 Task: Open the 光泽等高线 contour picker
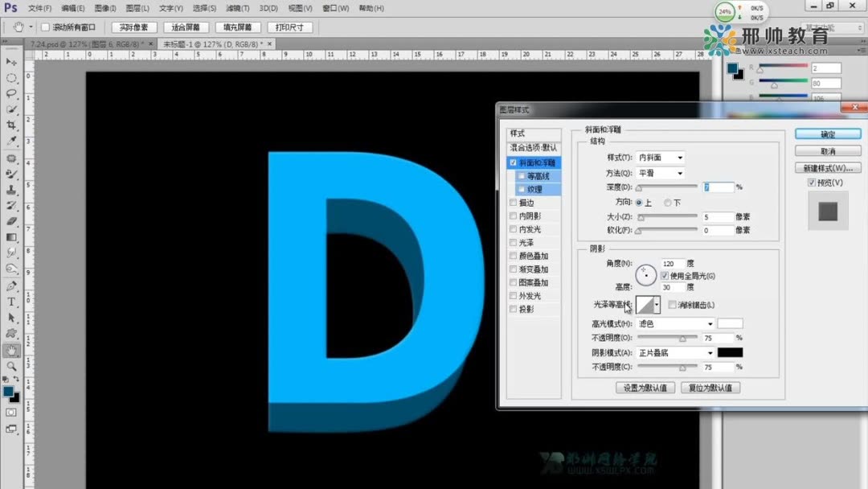click(x=648, y=305)
